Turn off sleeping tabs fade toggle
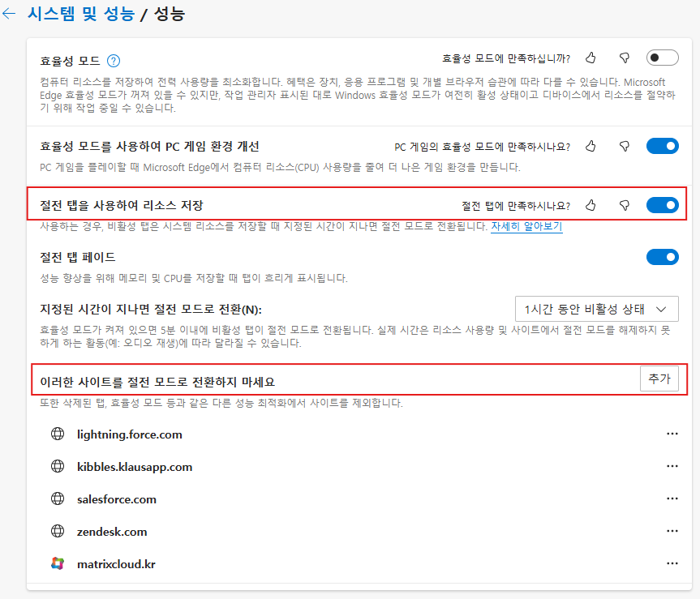 click(x=662, y=258)
